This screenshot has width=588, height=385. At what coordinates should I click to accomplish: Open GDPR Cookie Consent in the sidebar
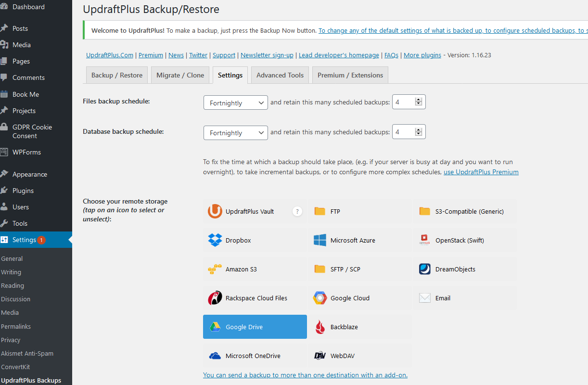tap(36, 131)
